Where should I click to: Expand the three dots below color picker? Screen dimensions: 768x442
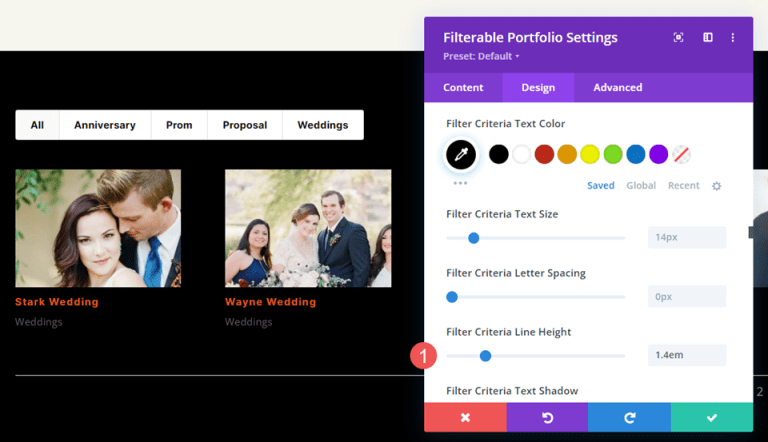pyautogui.click(x=460, y=184)
